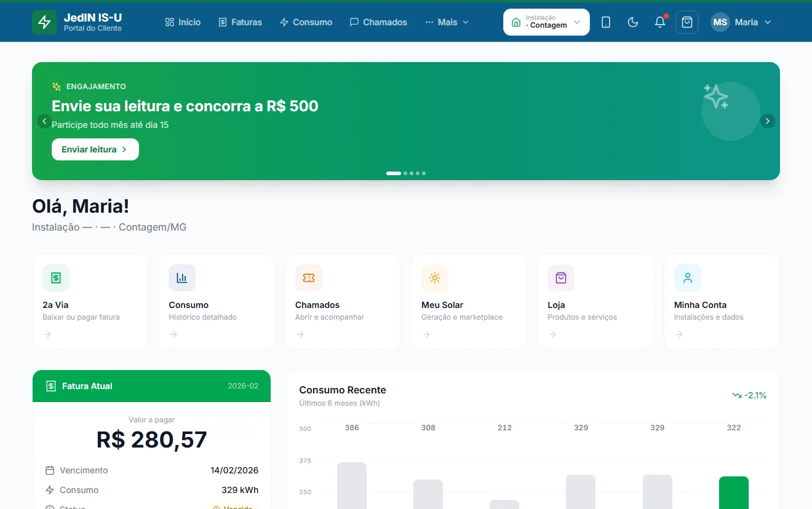The image size is (812, 509).
Task: Open the Meu Solar card title
Action: (x=442, y=305)
